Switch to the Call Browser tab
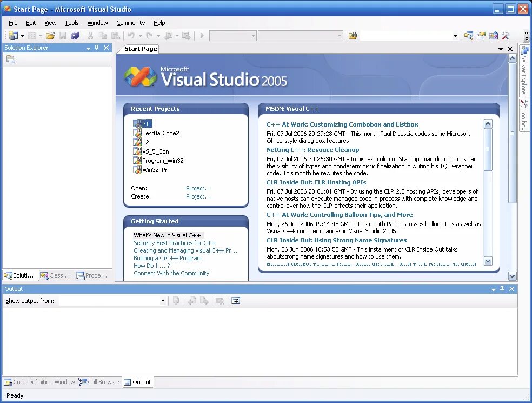 [x=99, y=382]
